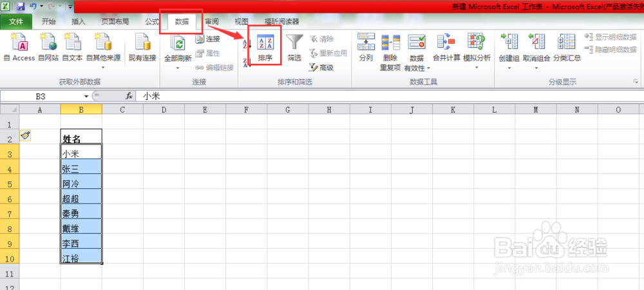Click 显示明细数据 show detail

coord(611,37)
